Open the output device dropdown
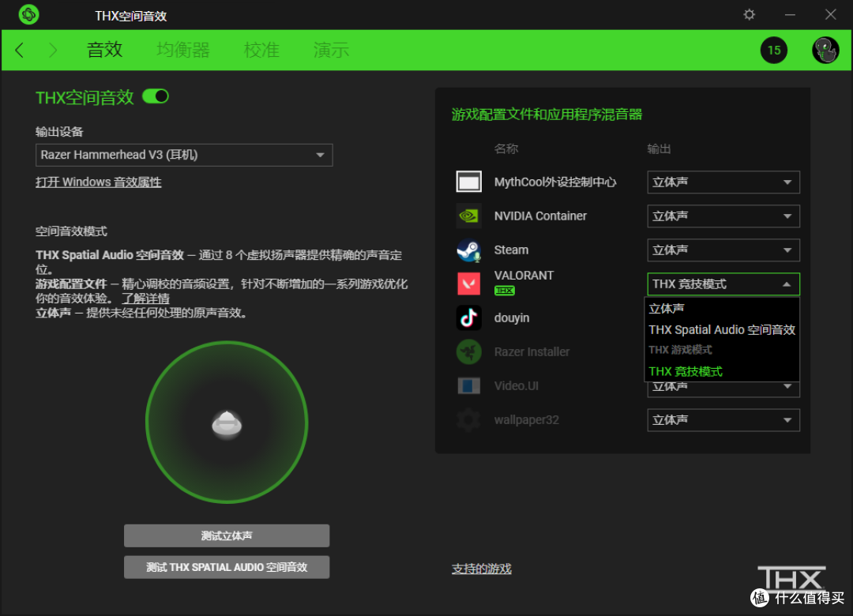The width and height of the screenshot is (853, 616). point(184,155)
